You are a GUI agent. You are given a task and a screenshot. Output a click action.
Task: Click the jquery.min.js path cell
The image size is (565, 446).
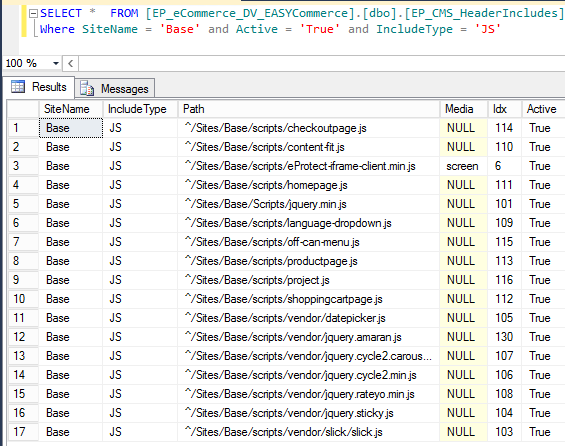coord(308,204)
